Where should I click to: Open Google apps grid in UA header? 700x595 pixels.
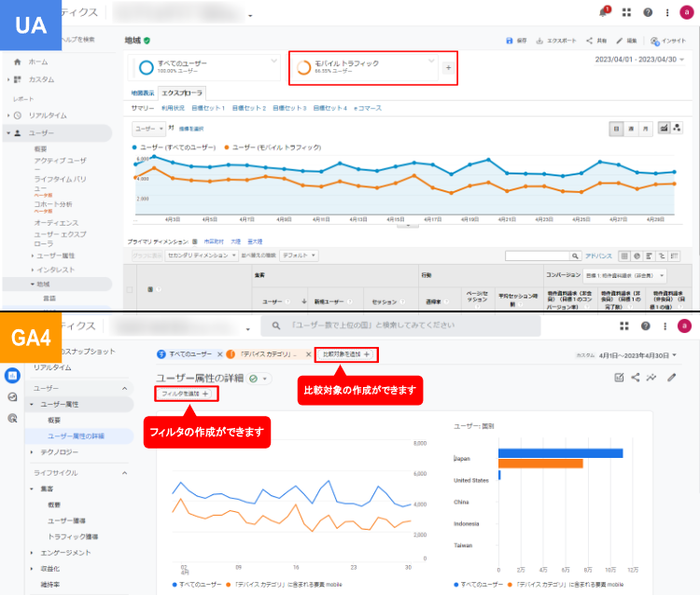pos(626,12)
